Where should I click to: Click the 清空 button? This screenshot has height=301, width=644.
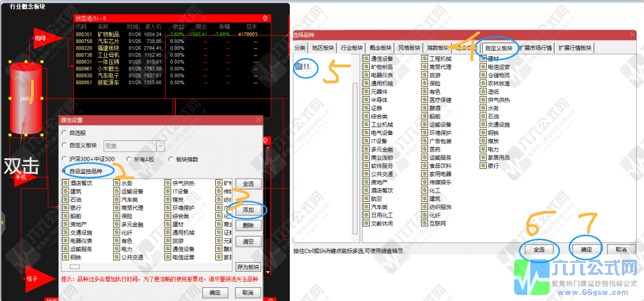pos(248,241)
